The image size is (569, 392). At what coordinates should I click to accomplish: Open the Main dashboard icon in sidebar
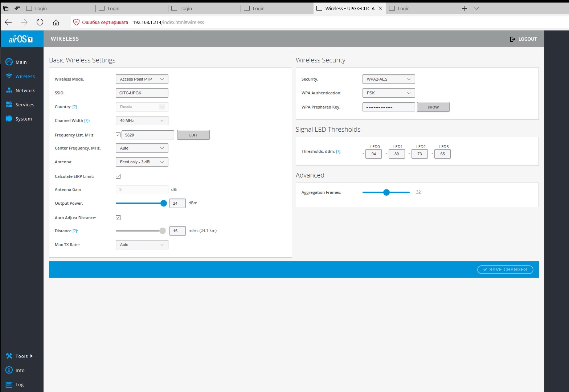click(9, 62)
